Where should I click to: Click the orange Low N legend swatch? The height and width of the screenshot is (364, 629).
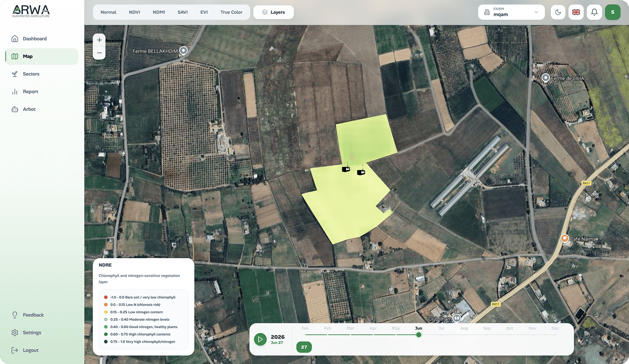coord(106,305)
